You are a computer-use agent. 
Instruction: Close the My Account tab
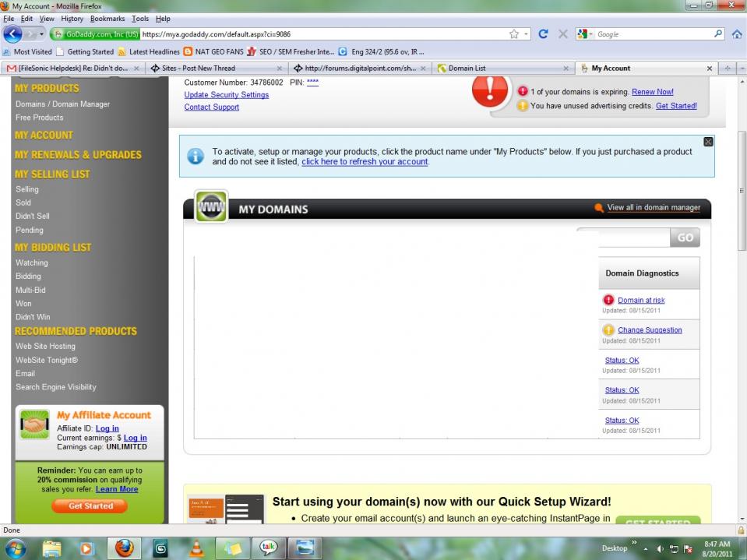(x=709, y=69)
